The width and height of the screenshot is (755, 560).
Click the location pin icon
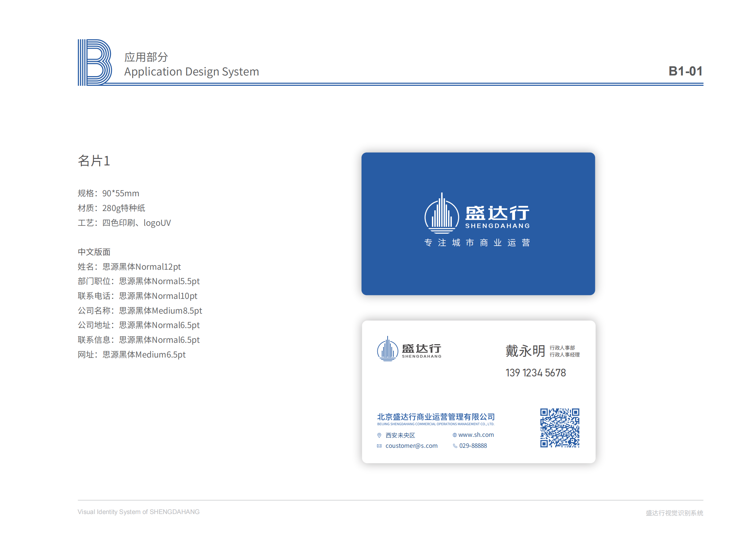[379, 435]
